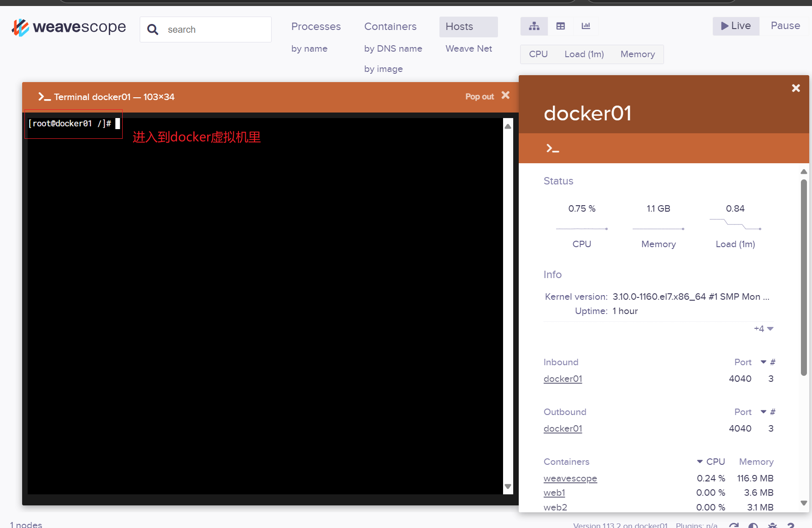The width and height of the screenshot is (812, 528).
Task: Enable Live mode
Action: click(736, 26)
